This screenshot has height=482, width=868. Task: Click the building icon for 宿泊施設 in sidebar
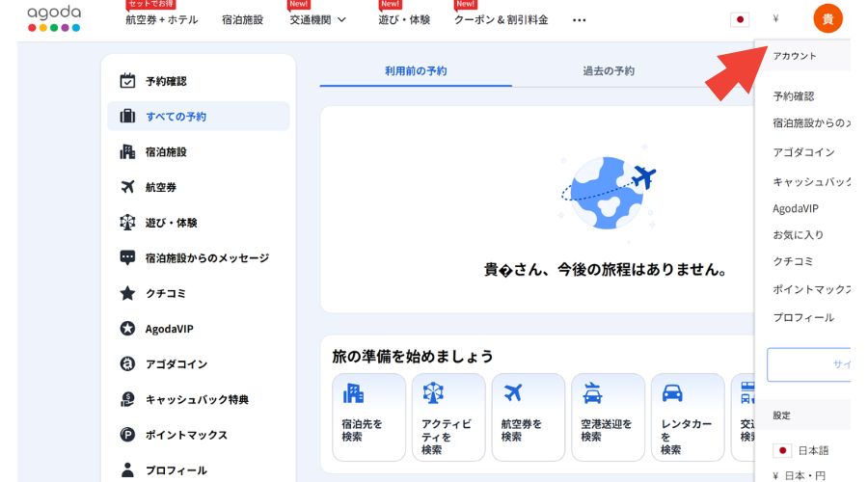coord(127,151)
